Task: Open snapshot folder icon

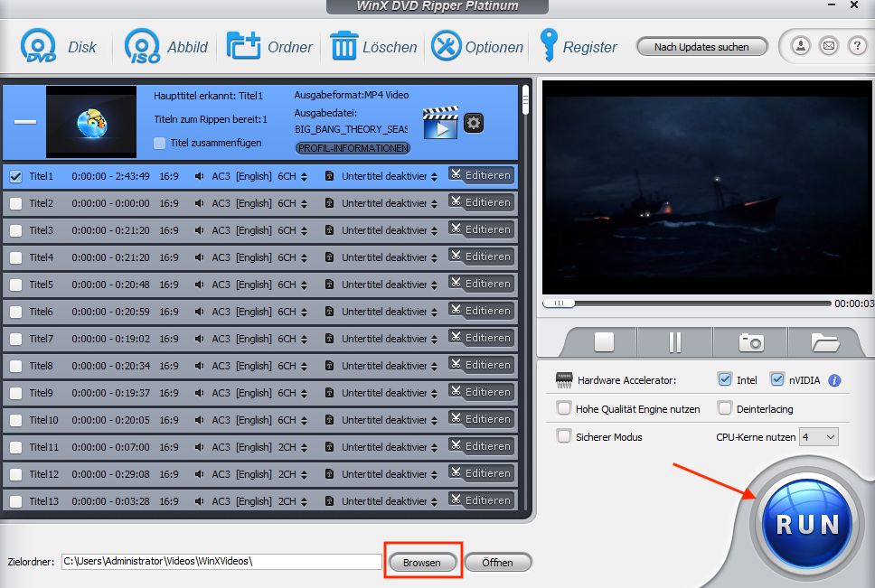Action: 824,342
